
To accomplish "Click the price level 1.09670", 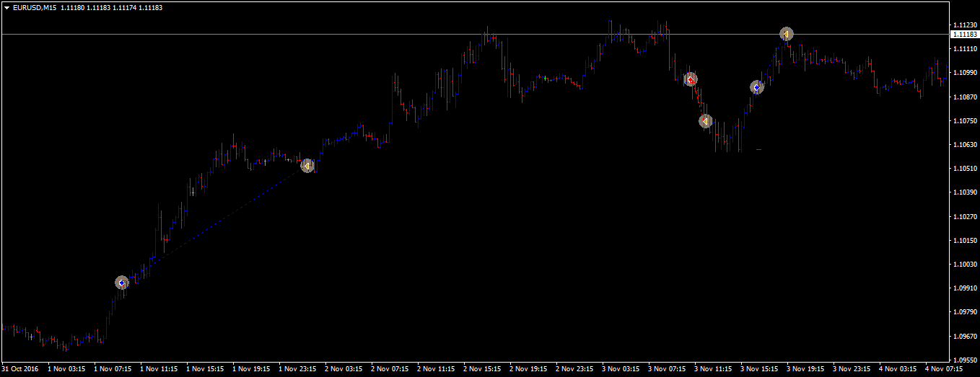I will tap(965, 336).
